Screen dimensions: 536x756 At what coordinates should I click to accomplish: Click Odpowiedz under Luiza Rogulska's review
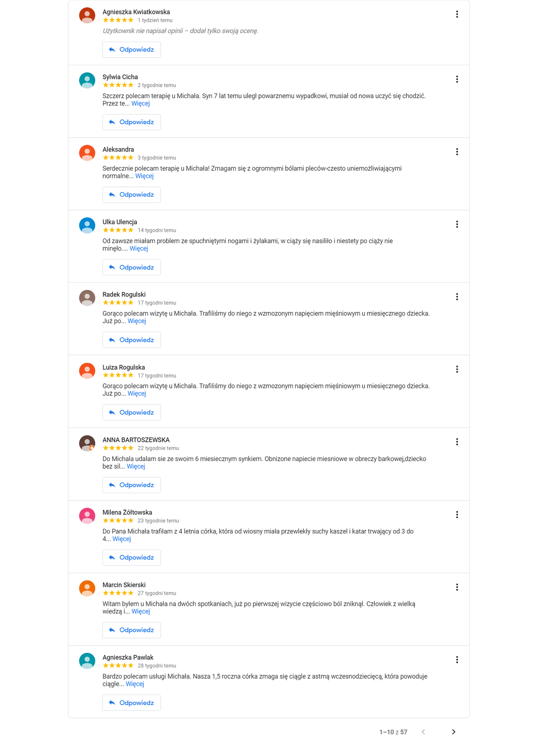point(131,412)
